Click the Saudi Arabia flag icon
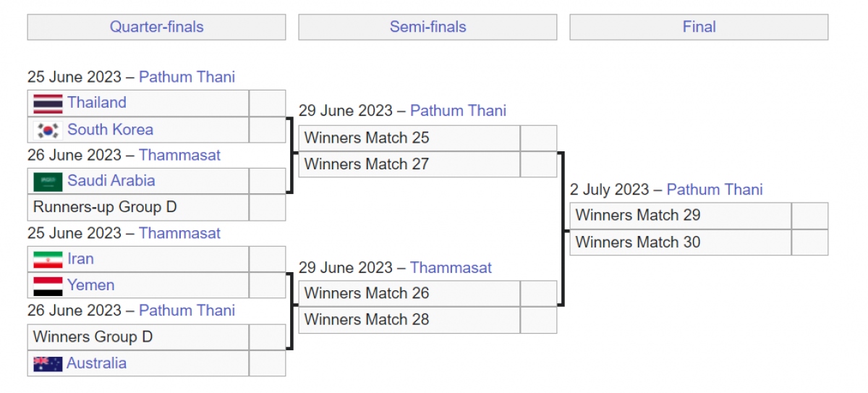 tap(48, 181)
